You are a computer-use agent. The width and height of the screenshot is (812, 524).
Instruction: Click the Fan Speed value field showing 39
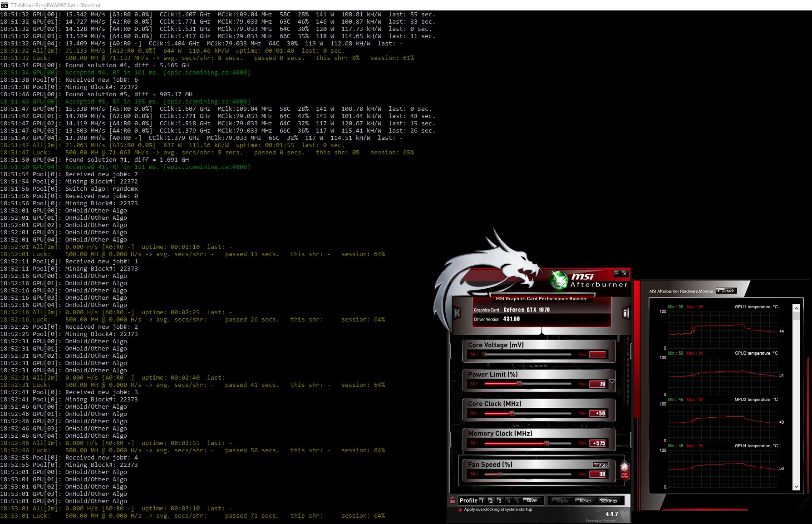point(598,474)
